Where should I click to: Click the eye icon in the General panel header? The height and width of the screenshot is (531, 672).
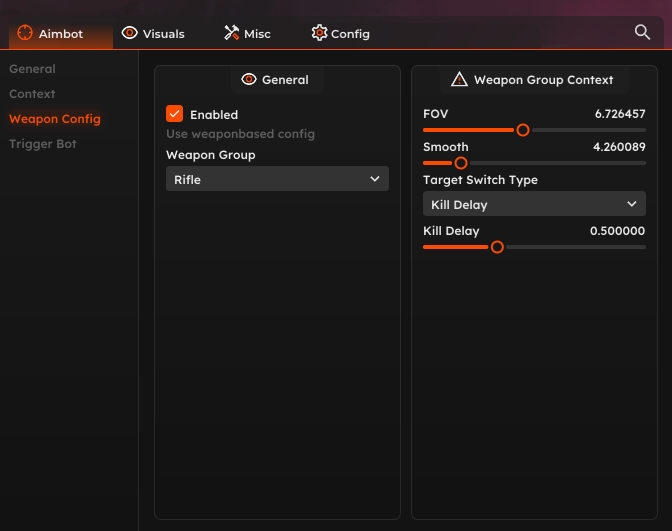249,79
